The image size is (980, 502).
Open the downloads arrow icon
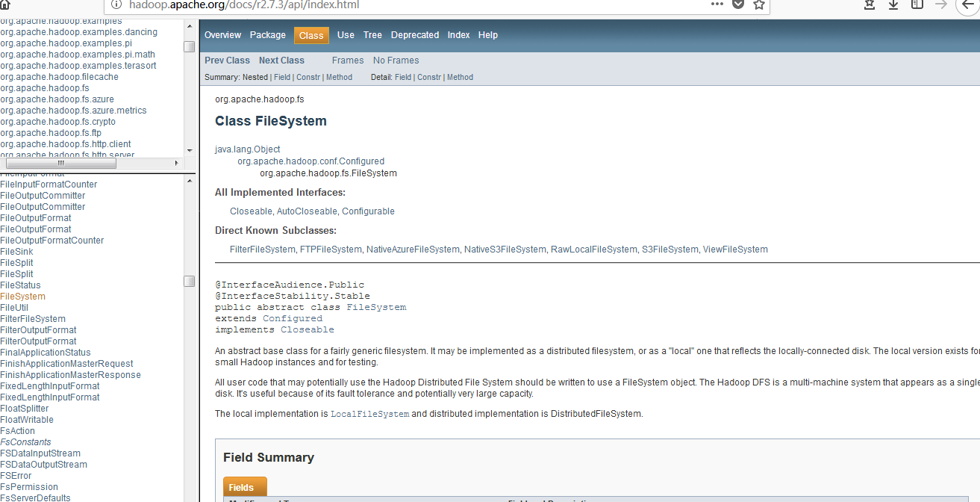(893, 4)
